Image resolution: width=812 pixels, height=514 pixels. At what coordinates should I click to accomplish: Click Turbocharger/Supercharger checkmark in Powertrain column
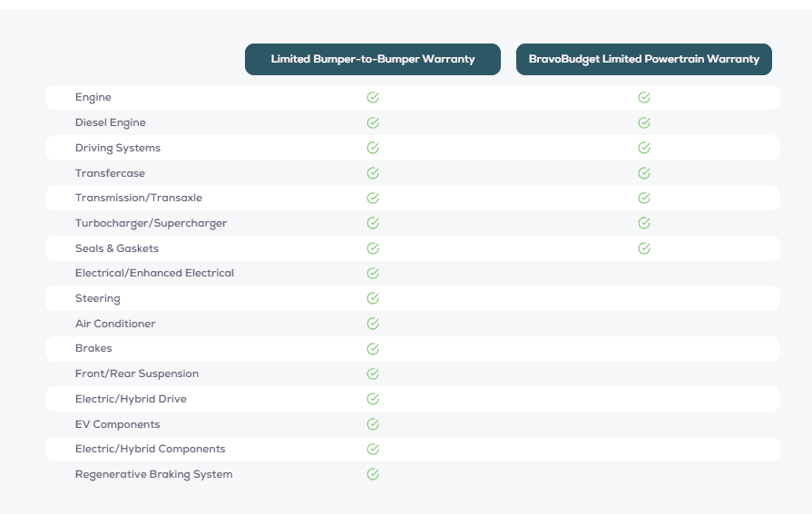click(643, 223)
